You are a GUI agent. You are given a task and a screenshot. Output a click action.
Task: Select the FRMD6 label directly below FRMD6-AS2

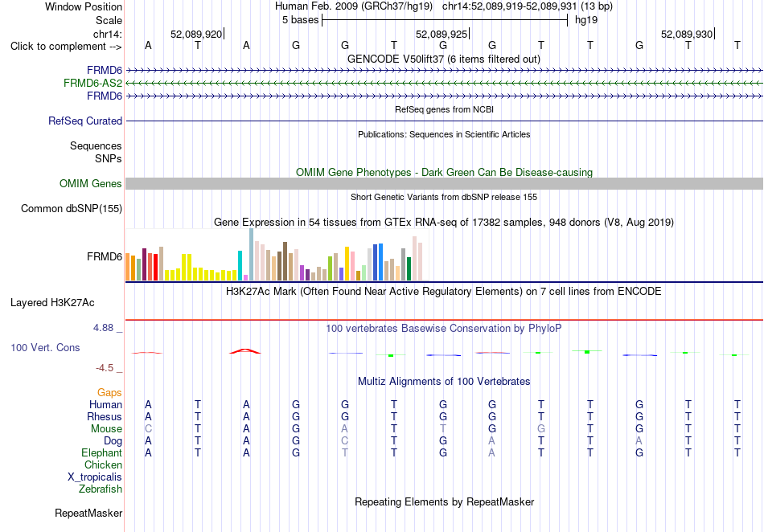point(105,96)
